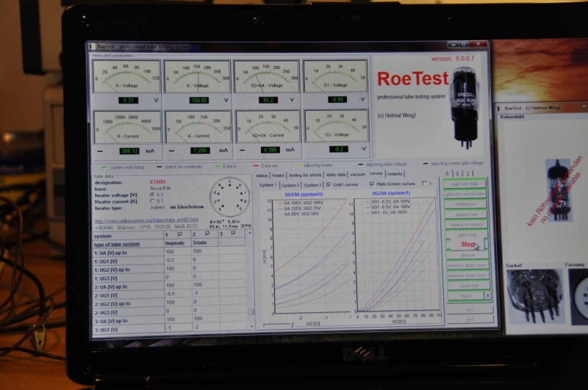Toggle system 2 checkbox in table header
Screen dimensions: 588x390
(x=207, y=234)
